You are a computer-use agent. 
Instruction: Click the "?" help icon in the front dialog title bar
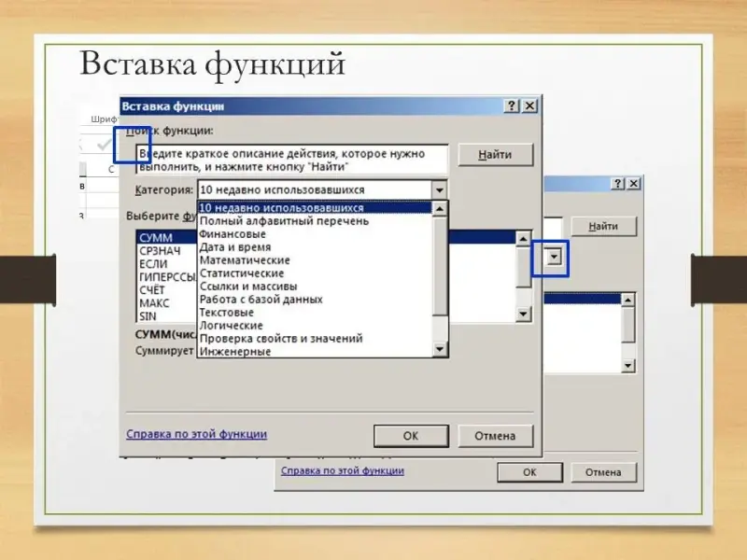click(512, 106)
